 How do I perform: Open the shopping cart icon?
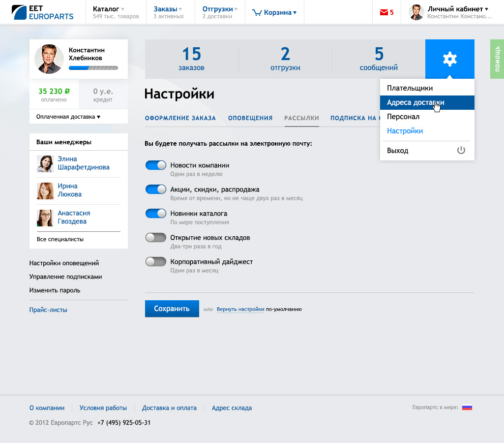click(257, 13)
